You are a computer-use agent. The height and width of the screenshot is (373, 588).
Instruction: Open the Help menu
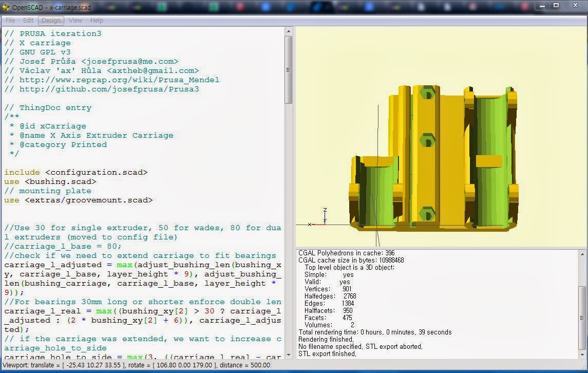[x=97, y=20]
